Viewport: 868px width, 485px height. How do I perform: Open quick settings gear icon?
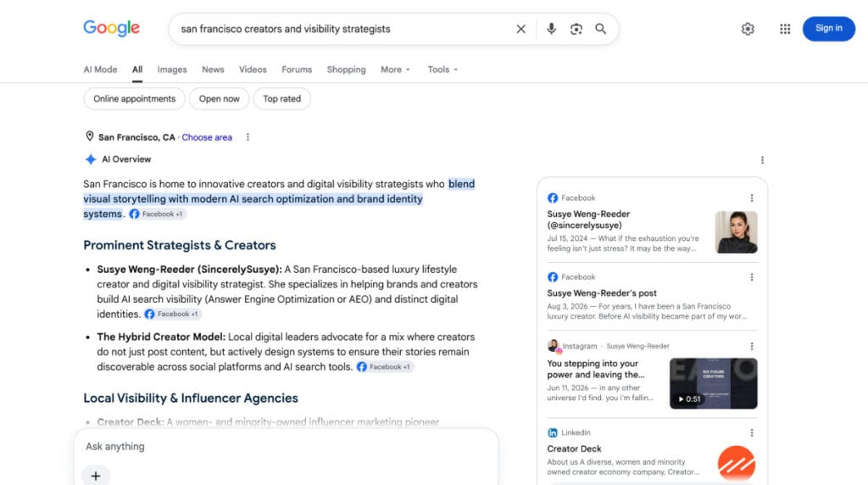[x=748, y=29]
